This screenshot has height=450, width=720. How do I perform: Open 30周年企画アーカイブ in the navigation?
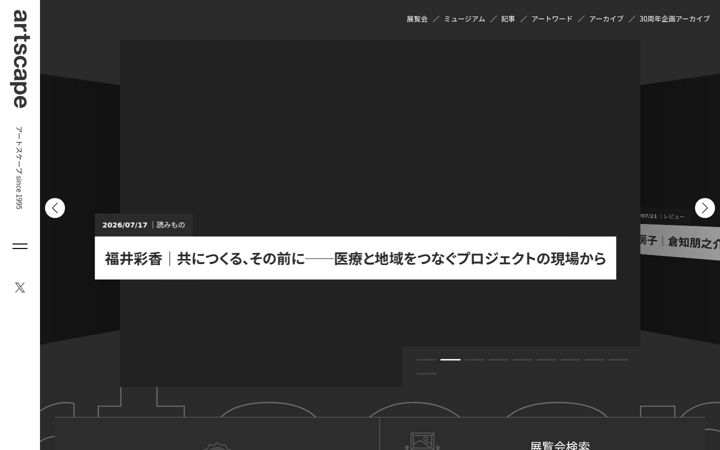tap(675, 19)
